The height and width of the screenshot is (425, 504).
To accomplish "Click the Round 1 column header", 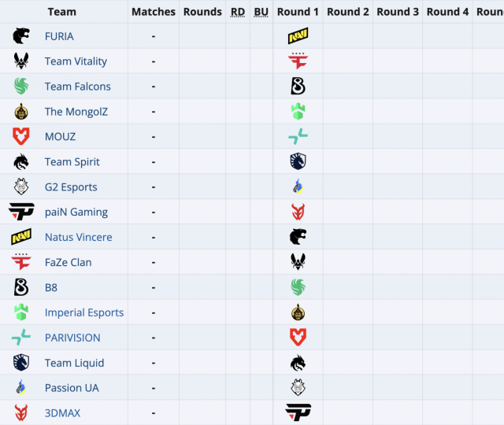I will (x=298, y=12).
